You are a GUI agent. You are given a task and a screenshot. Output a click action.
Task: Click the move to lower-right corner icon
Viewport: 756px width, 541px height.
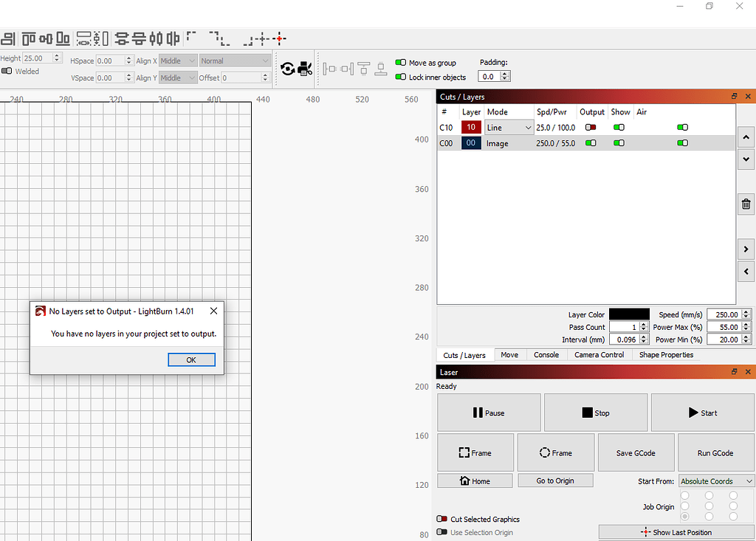pos(248,41)
